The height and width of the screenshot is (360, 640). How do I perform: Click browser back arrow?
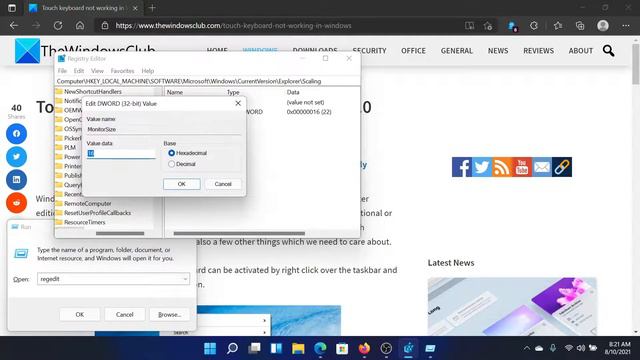[x=14, y=25]
